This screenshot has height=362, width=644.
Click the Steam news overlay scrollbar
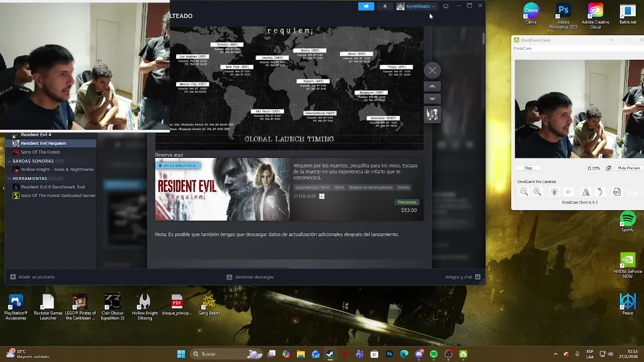pyautogui.click(x=484, y=38)
